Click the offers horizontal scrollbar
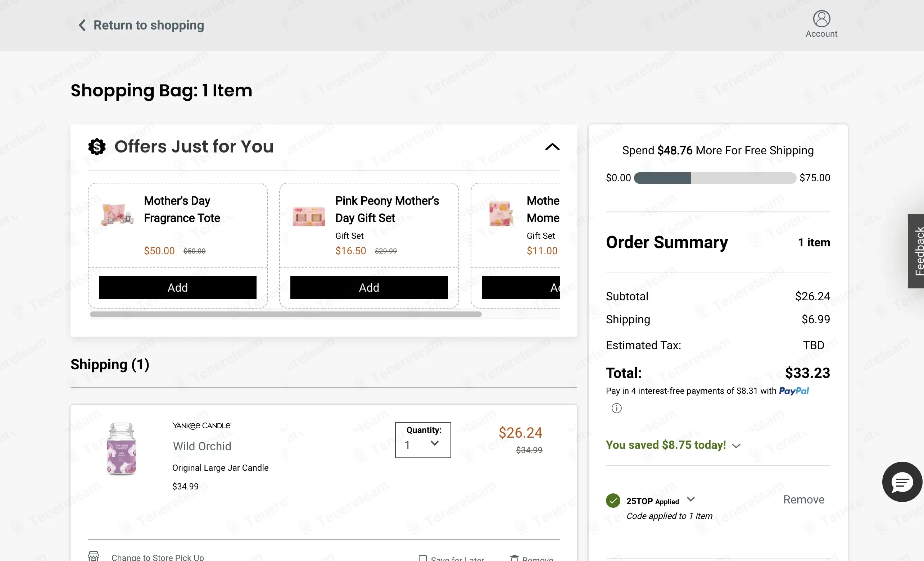 point(286,314)
